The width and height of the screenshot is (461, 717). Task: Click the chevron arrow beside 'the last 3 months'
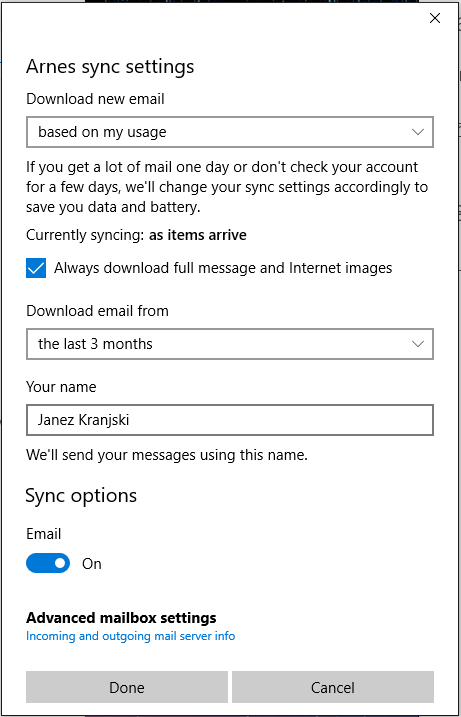point(418,344)
